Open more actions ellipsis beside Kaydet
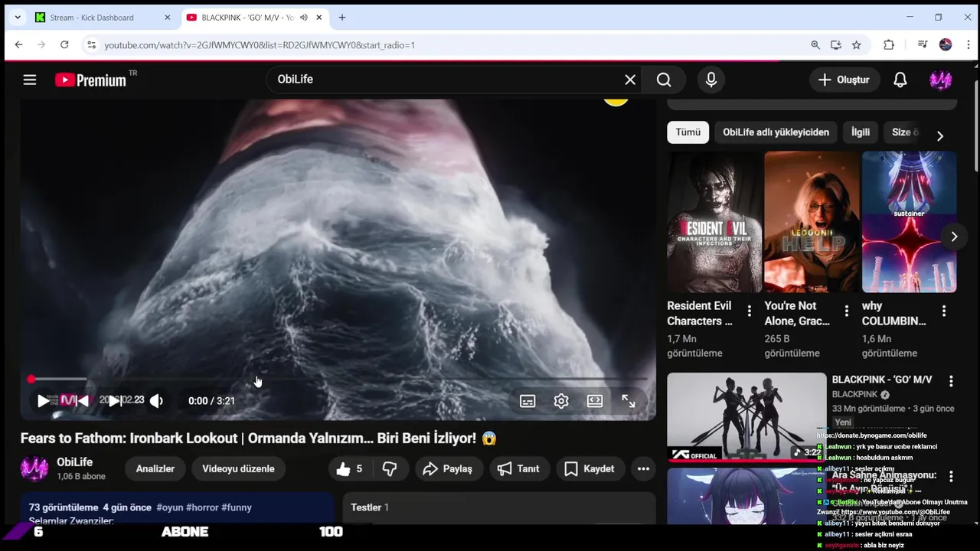 click(643, 469)
